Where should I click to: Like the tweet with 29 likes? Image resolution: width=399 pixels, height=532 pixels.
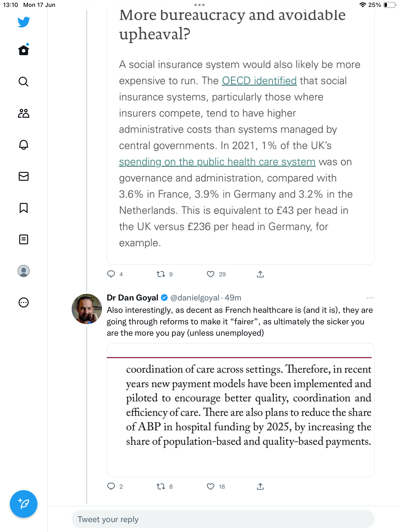click(211, 274)
